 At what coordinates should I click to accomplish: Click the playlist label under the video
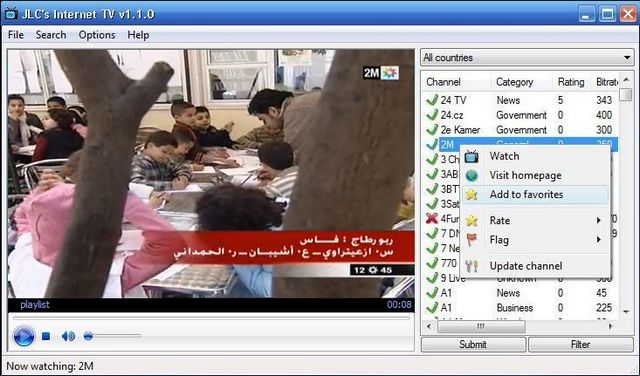35,305
